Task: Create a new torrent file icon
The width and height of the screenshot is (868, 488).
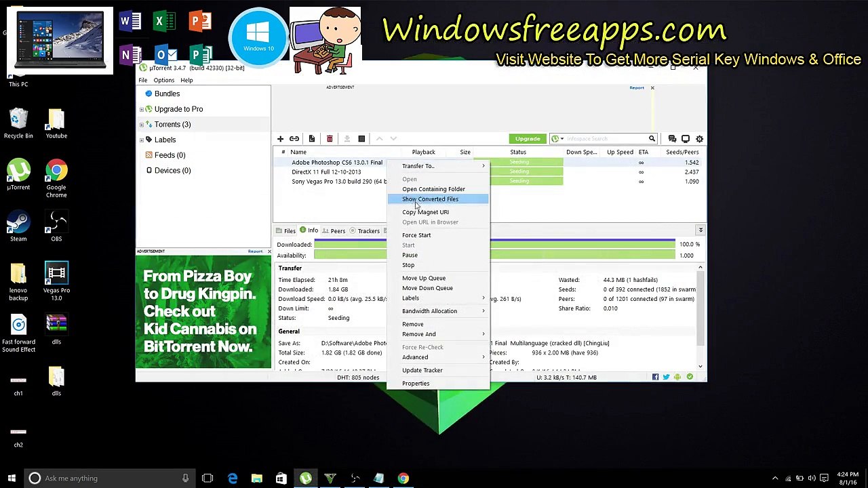Action: (312, 139)
